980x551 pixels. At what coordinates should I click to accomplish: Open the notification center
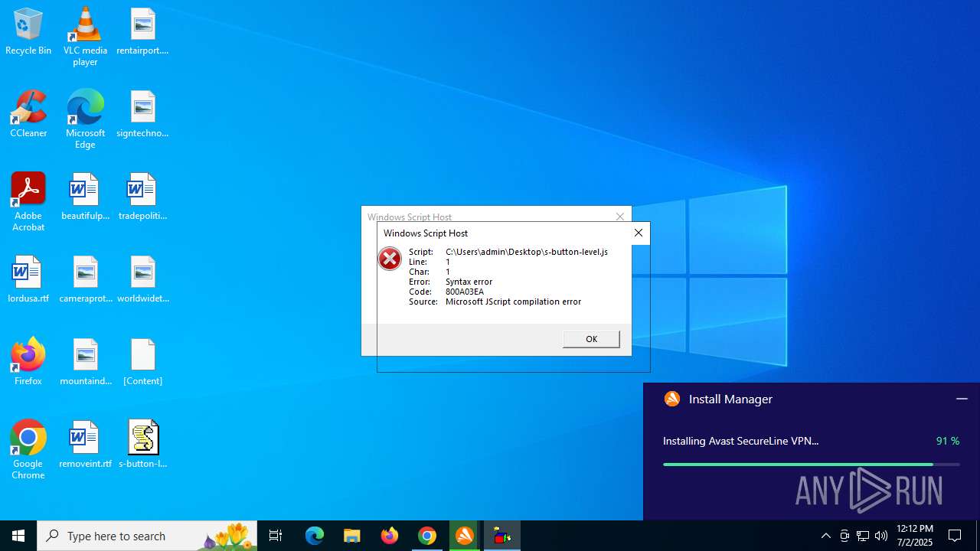pos(955,536)
